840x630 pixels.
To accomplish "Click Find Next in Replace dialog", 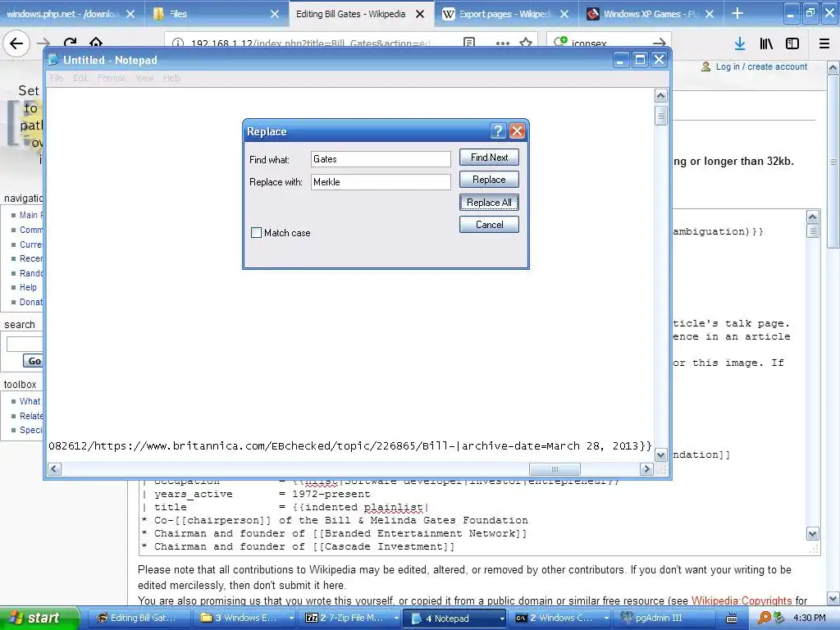I will click(489, 157).
